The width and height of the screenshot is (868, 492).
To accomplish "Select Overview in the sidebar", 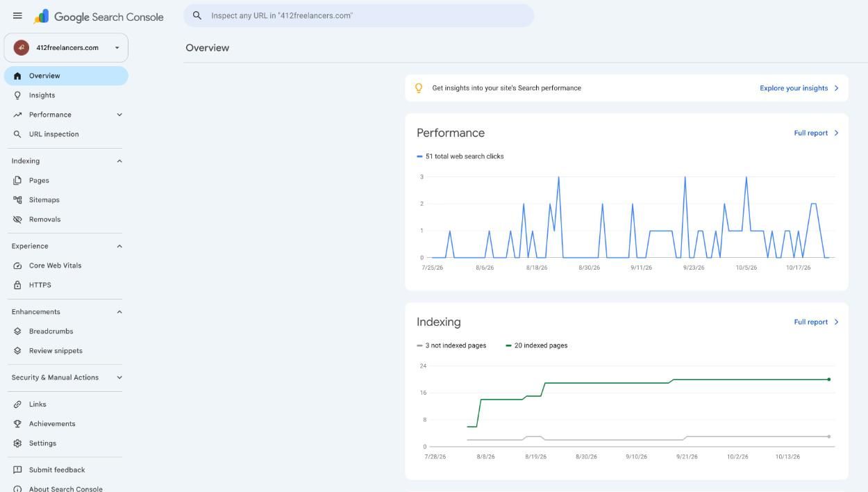I will 66,76.
